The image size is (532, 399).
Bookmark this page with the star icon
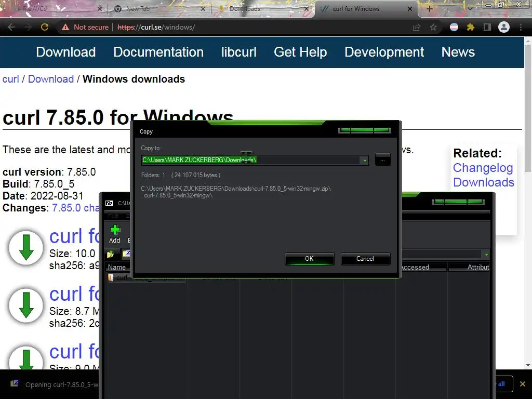tap(433, 27)
